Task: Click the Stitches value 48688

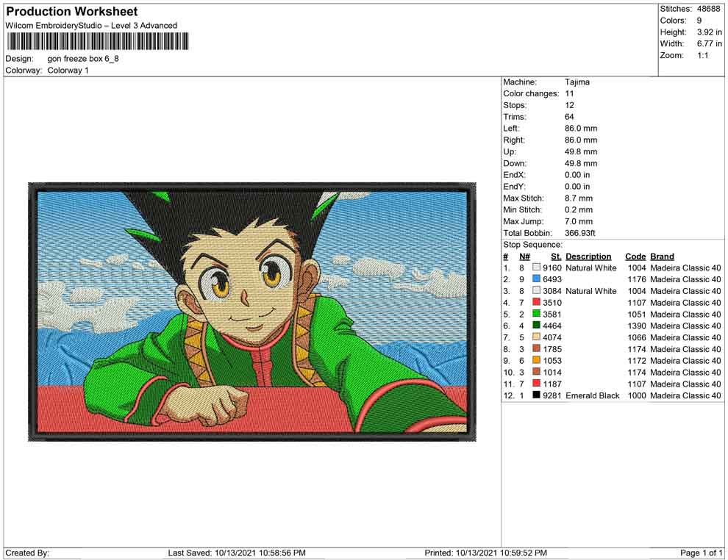Action: (708, 9)
